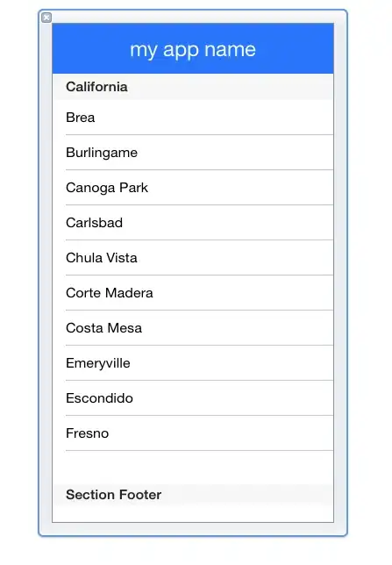Screen dimensions: 392x565
Task: Click the Corte Madera row
Action: [x=193, y=293]
